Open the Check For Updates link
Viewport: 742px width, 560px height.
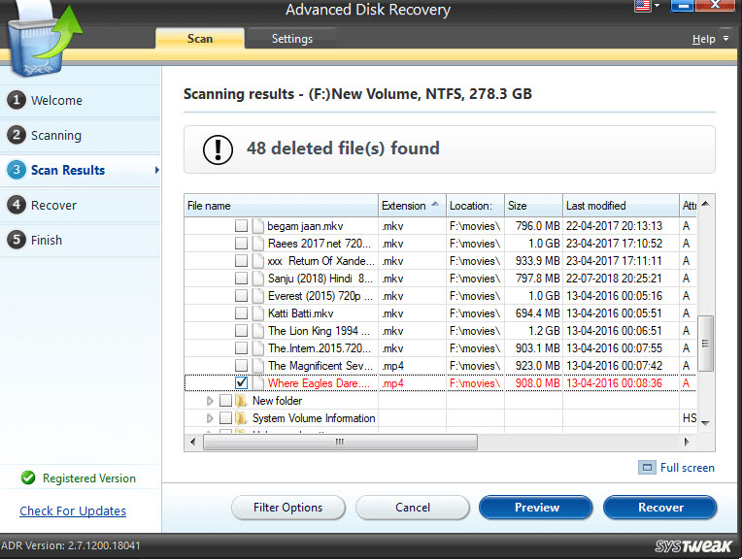73,511
